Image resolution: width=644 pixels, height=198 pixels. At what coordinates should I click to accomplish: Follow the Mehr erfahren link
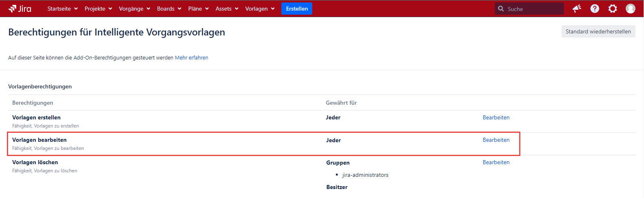coord(191,58)
